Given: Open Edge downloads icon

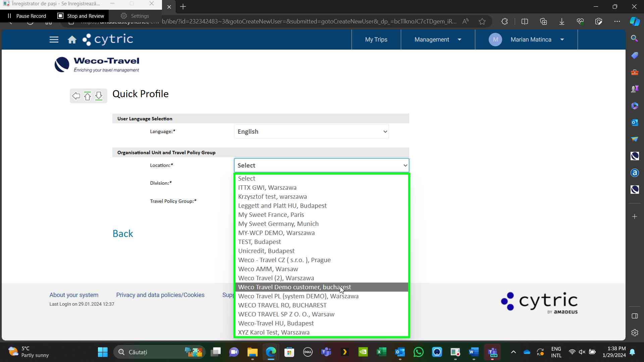Looking at the screenshot, I should (561, 21).
